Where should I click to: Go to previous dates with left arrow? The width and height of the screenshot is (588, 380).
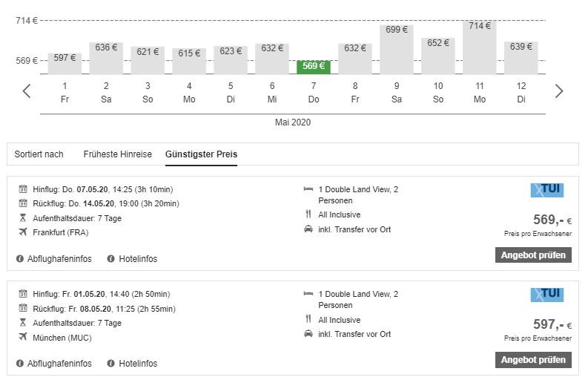(x=27, y=91)
